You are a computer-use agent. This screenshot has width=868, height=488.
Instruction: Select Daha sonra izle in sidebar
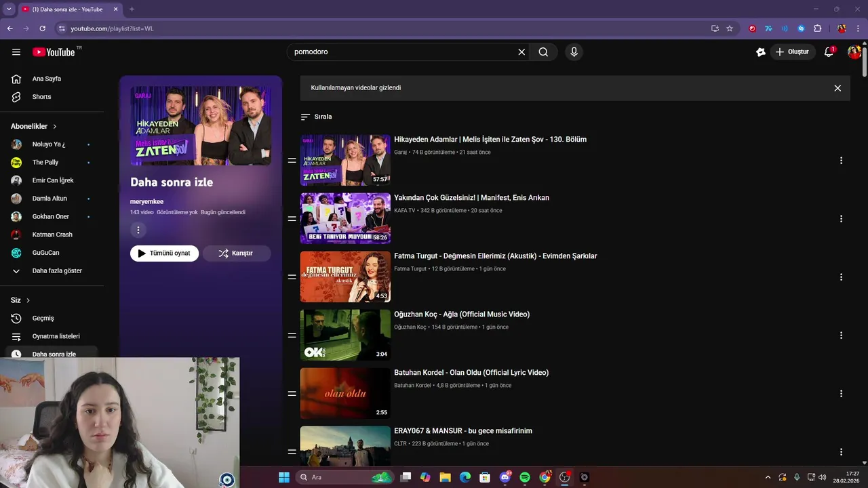(52, 353)
